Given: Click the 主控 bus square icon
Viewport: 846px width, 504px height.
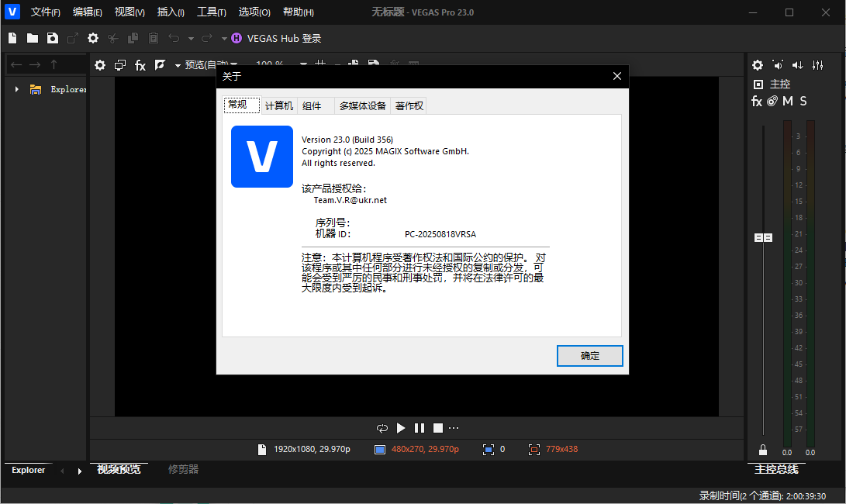Looking at the screenshot, I should coord(758,85).
